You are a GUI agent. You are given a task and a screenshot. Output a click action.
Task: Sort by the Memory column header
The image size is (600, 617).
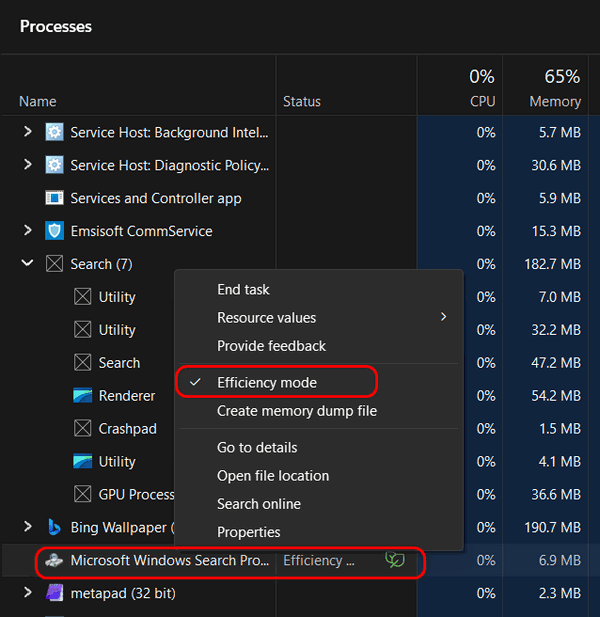pyautogui.click(x=555, y=102)
